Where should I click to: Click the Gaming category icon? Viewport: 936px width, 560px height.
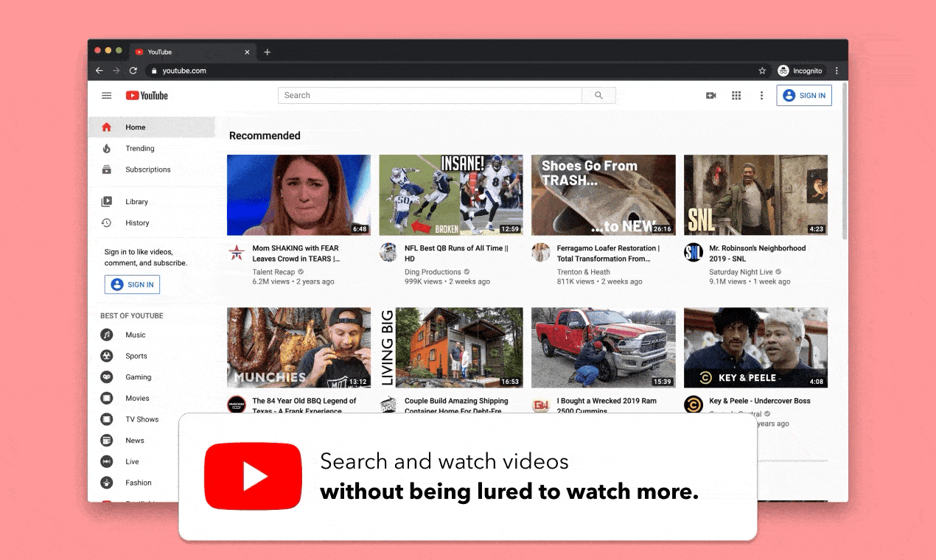click(x=107, y=377)
